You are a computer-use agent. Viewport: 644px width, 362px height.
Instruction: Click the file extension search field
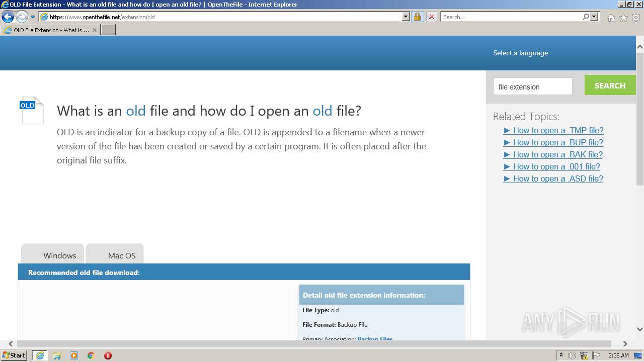[x=533, y=86]
